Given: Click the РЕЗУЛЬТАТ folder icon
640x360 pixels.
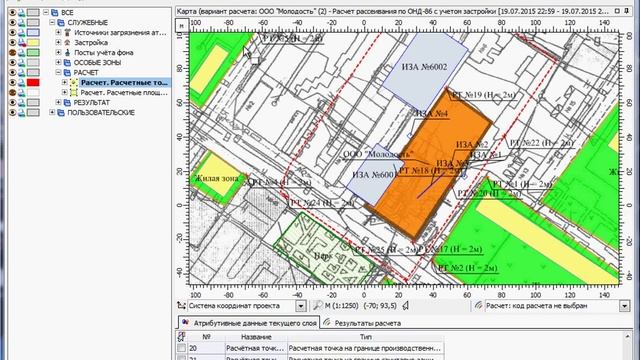Looking at the screenshot, I should [68, 102].
